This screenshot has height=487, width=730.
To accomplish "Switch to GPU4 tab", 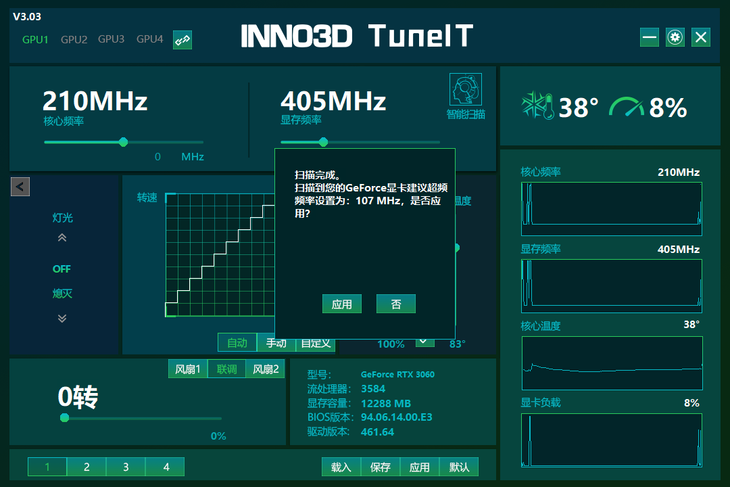I will (x=149, y=39).
